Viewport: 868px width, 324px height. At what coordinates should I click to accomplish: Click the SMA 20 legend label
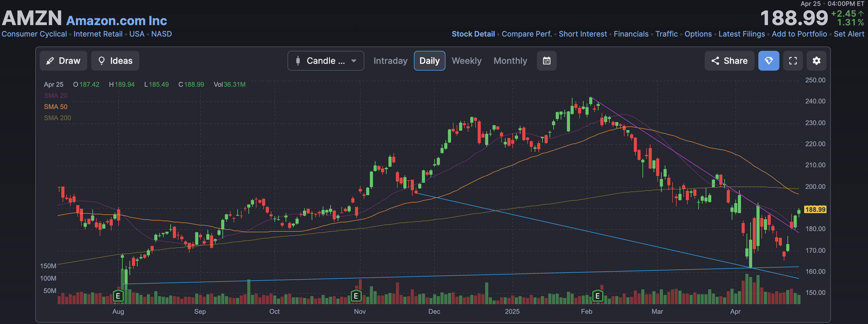(x=55, y=95)
